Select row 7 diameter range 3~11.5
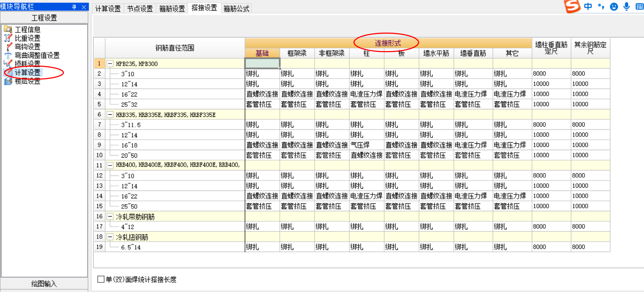The height and width of the screenshot is (292, 644). coord(131,125)
